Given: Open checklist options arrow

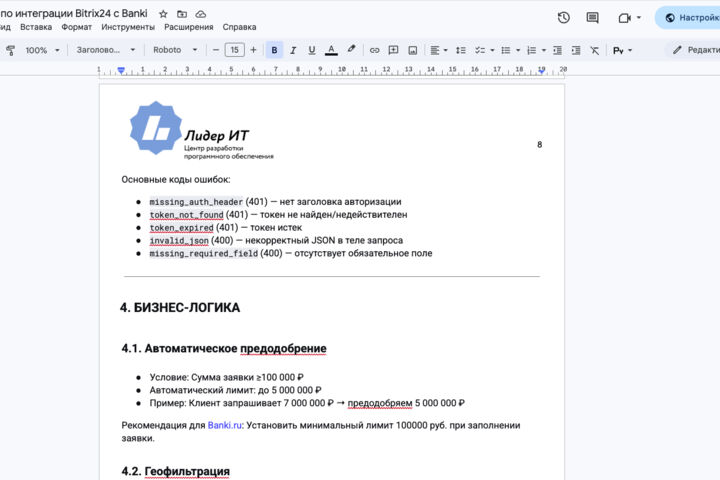Looking at the screenshot, I should (x=492, y=50).
